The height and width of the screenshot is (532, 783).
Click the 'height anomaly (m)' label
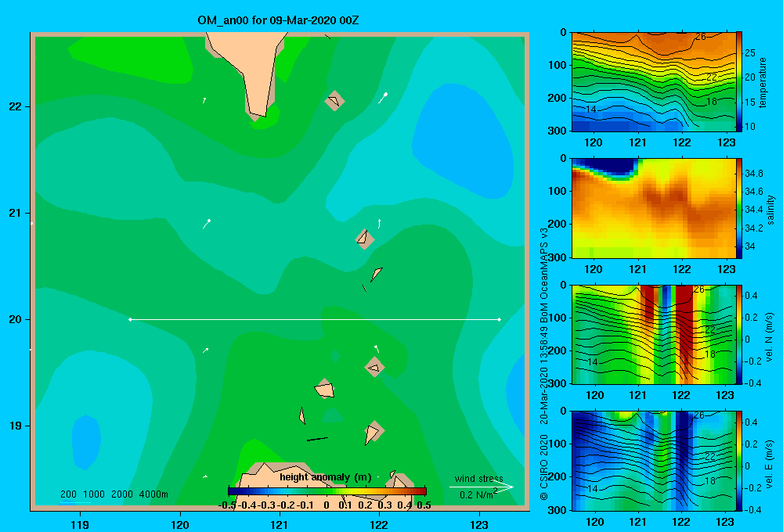tap(326, 477)
